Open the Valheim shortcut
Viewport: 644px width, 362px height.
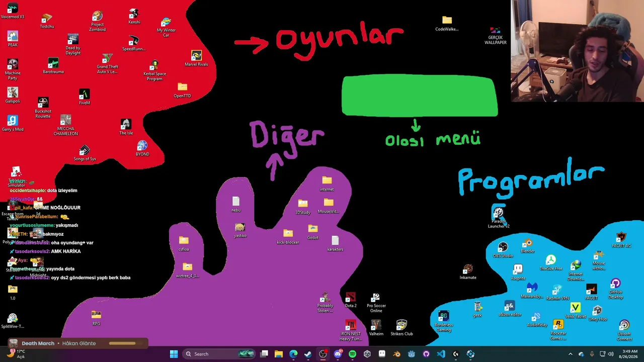tap(376, 328)
